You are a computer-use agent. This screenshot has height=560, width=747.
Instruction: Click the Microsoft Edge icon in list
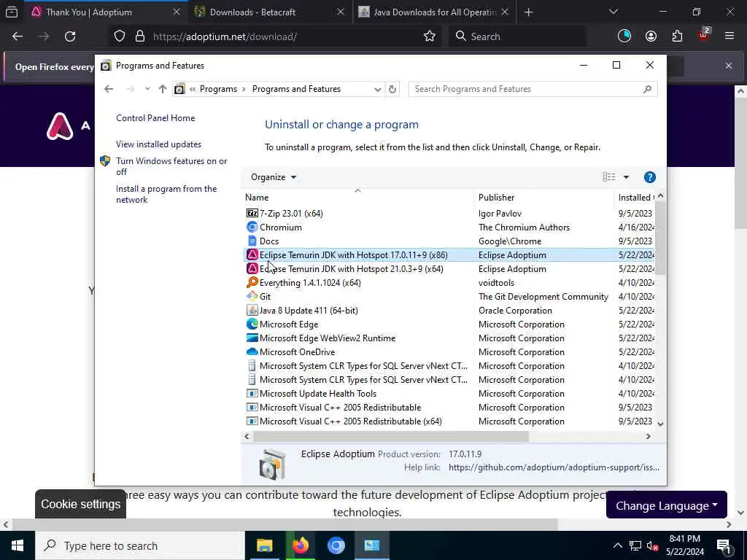[252, 324]
